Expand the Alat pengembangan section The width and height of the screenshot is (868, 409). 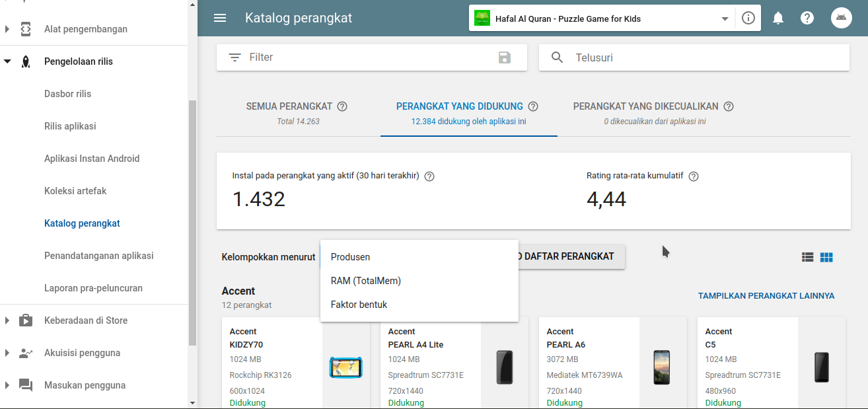tap(6, 28)
